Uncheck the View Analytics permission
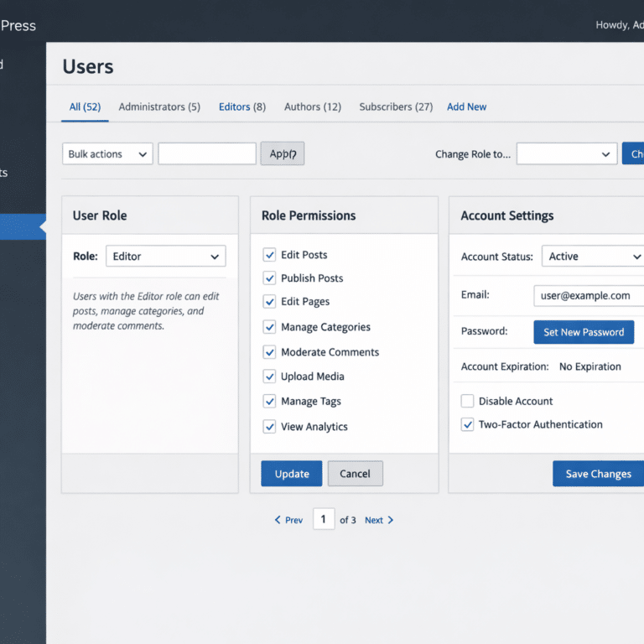The height and width of the screenshot is (644, 644). click(269, 427)
